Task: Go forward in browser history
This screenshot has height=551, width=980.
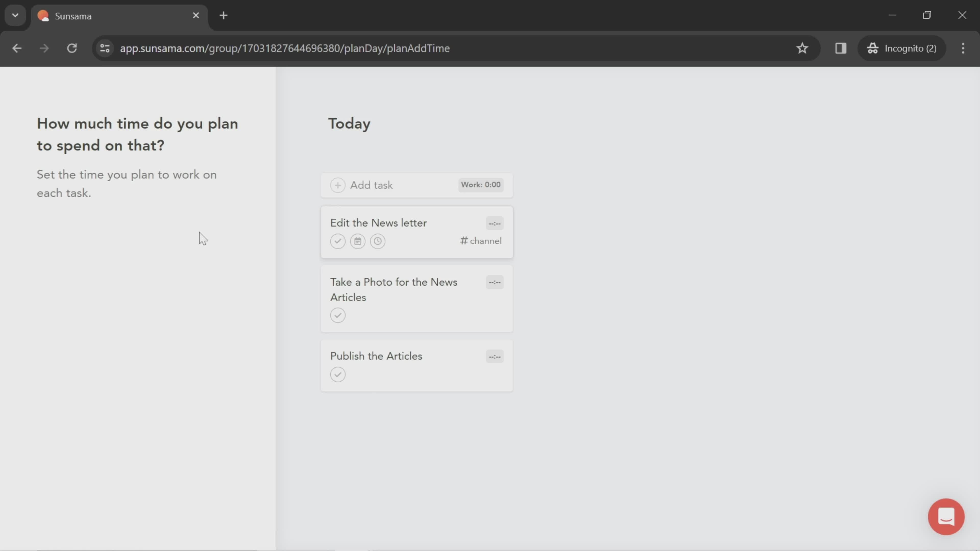Action: [x=44, y=48]
